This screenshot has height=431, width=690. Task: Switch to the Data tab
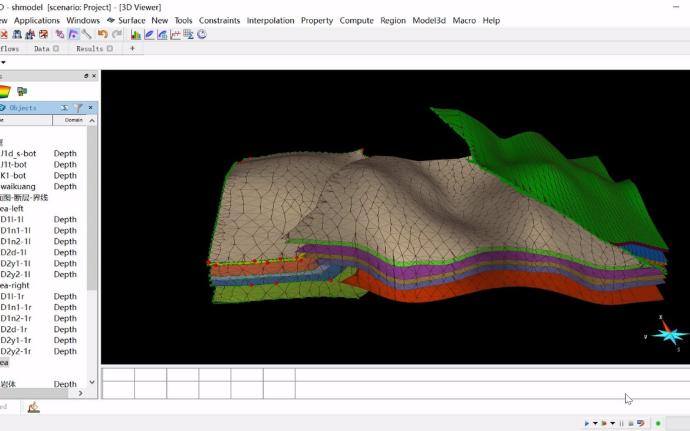42,48
